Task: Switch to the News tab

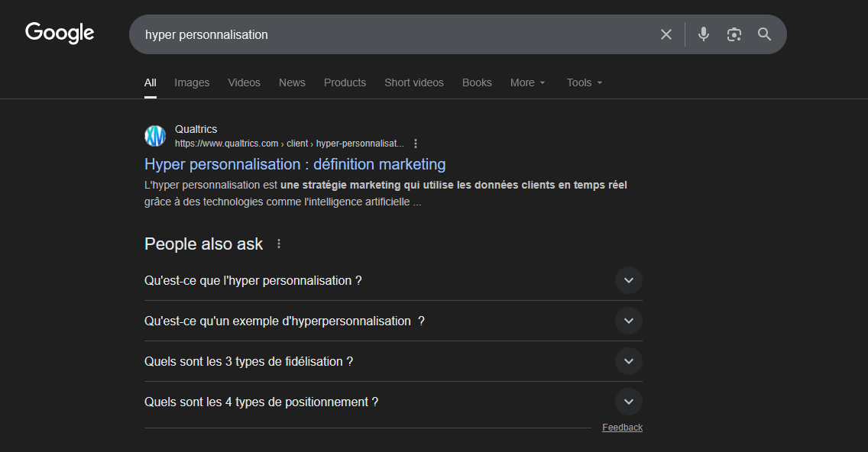Action: [292, 82]
